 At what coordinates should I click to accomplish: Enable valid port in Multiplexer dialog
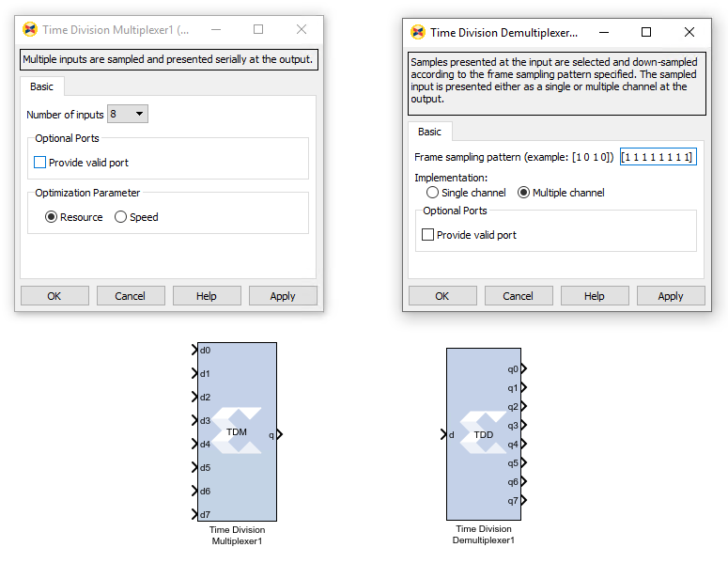pos(40,163)
